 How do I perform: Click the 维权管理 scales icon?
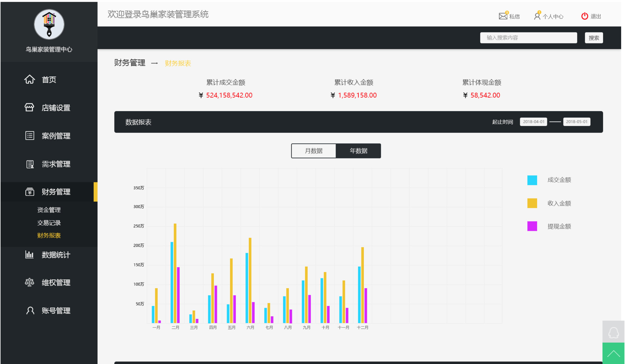[x=29, y=282]
